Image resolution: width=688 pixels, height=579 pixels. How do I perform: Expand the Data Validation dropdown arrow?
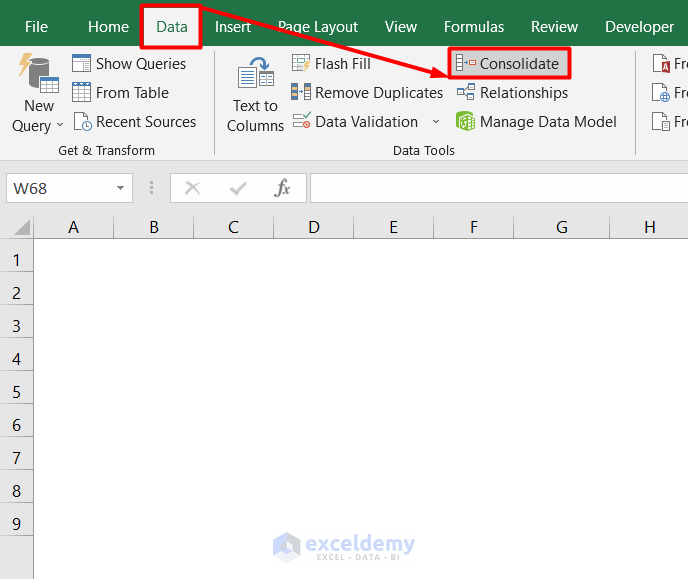(436, 122)
